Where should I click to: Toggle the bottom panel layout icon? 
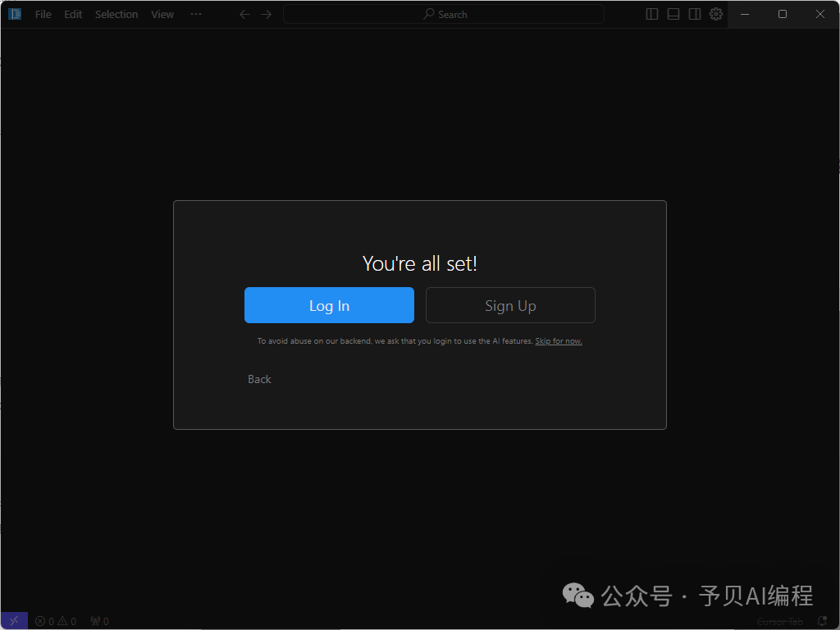673,15
